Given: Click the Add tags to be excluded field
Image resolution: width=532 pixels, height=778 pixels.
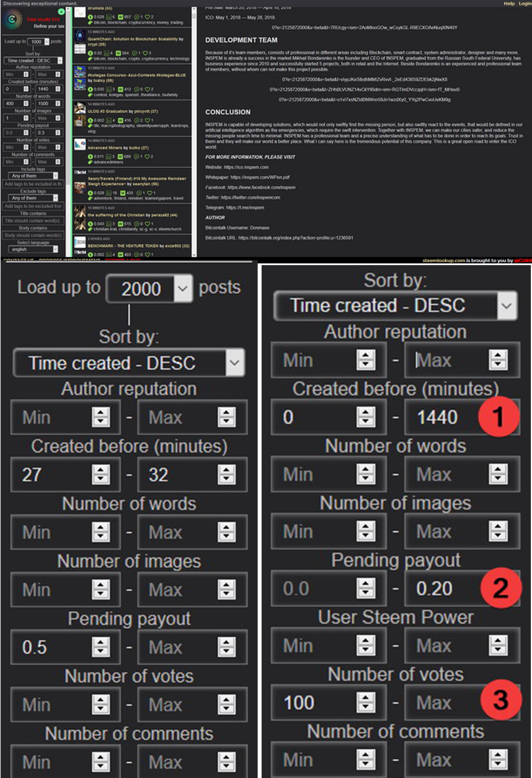Looking at the screenshot, I should 33,206.
